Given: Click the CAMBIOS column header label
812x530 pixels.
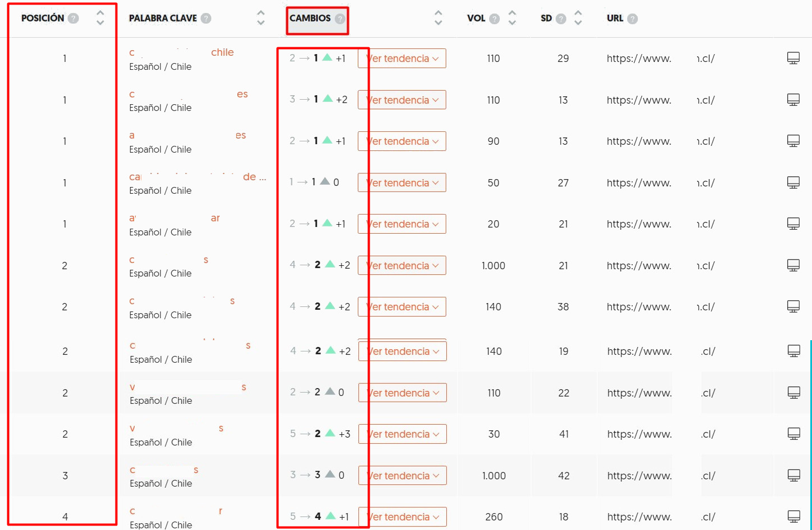Looking at the screenshot, I should (x=310, y=18).
